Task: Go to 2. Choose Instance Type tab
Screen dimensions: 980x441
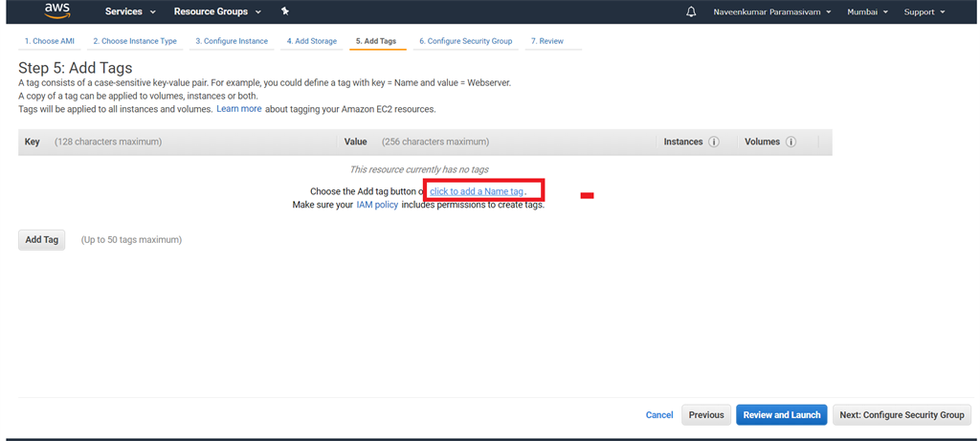Action: point(135,41)
